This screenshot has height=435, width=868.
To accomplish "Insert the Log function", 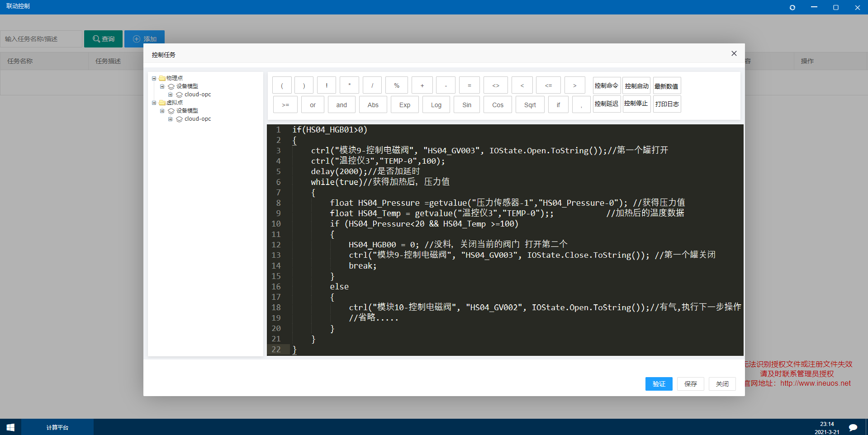I will [436, 105].
